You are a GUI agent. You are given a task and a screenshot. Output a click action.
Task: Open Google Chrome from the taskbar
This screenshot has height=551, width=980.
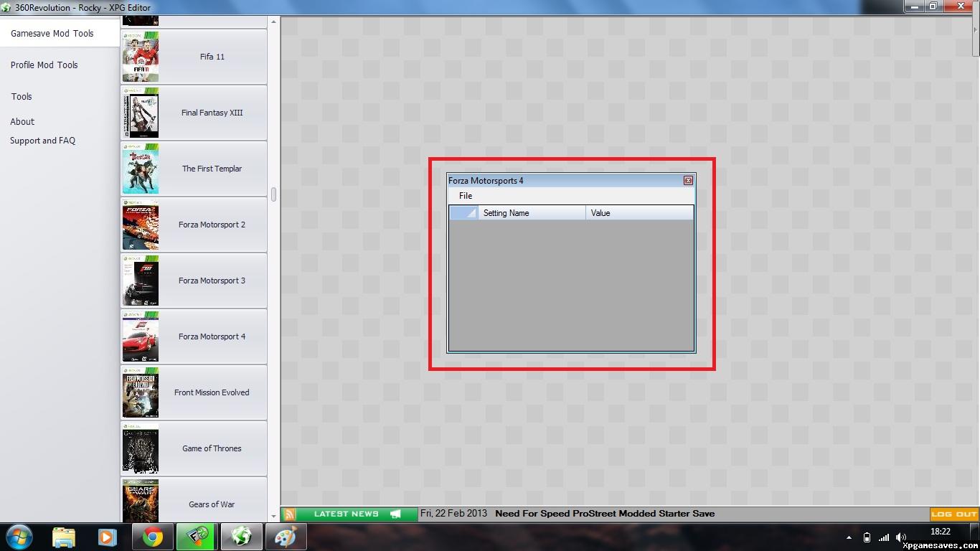(152, 537)
